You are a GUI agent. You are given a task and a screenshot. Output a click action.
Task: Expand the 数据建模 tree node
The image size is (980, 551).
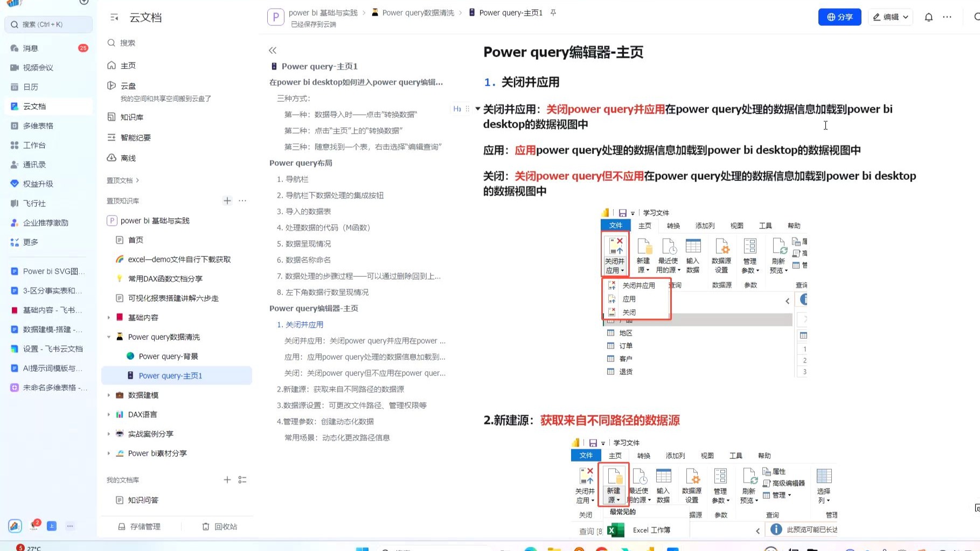click(109, 395)
